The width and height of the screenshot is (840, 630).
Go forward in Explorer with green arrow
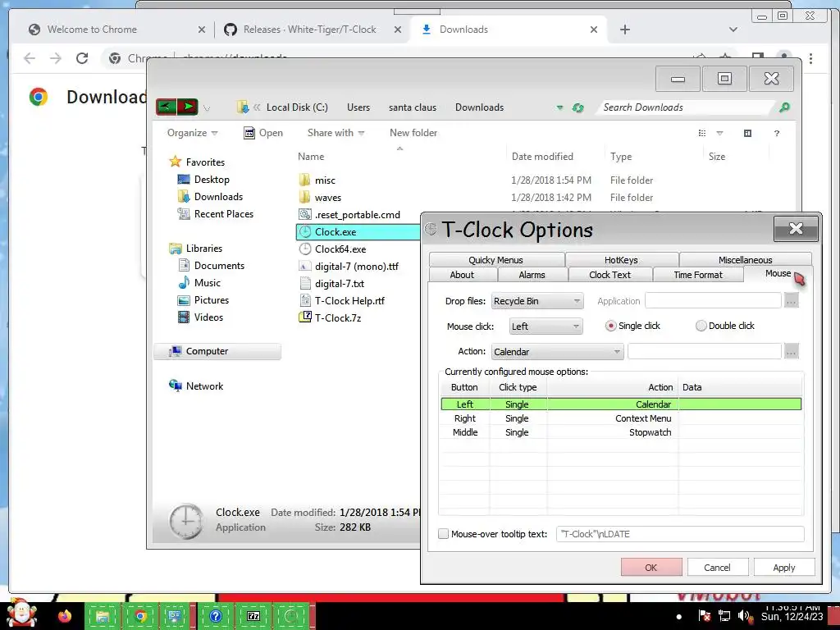pyautogui.click(x=188, y=107)
